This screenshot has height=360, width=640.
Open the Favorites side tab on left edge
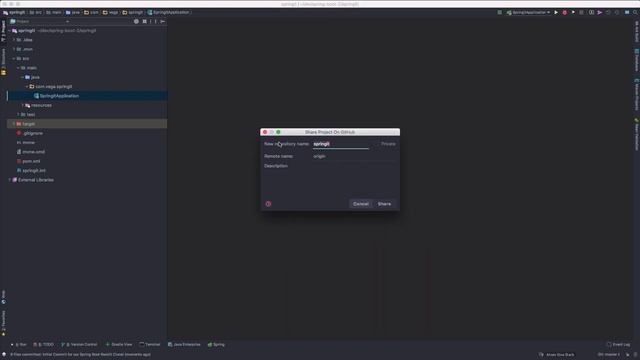4,323
